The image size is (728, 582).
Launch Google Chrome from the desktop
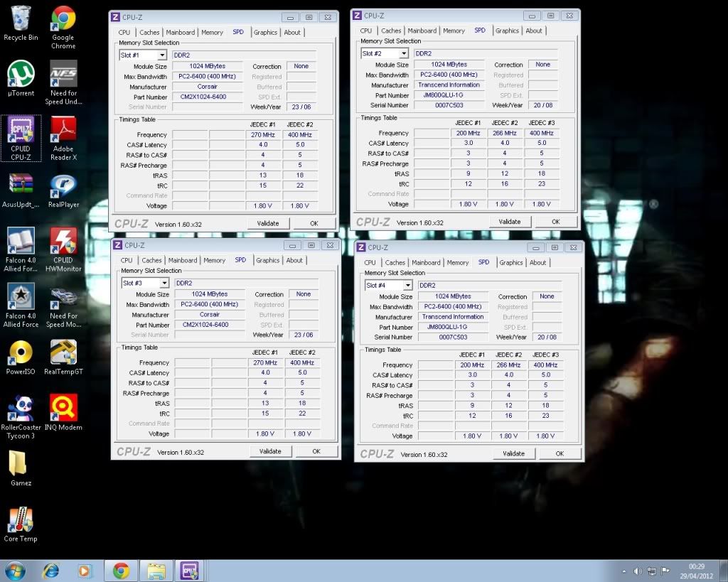click(63, 28)
